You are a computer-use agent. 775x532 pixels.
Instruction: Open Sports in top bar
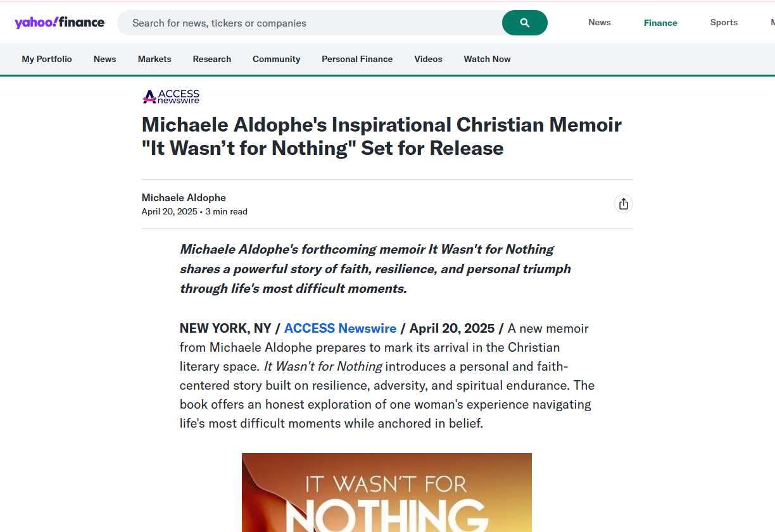[x=723, y=22]
